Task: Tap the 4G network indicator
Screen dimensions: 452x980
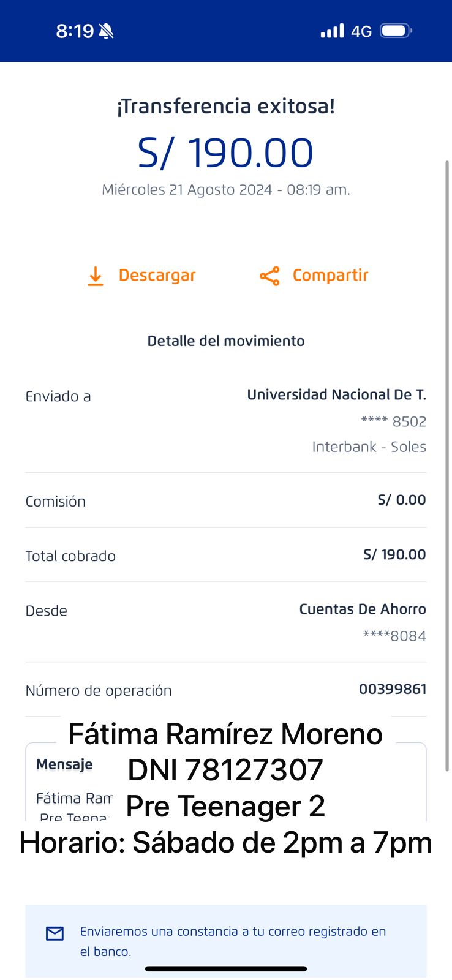Action: (361, 31)
